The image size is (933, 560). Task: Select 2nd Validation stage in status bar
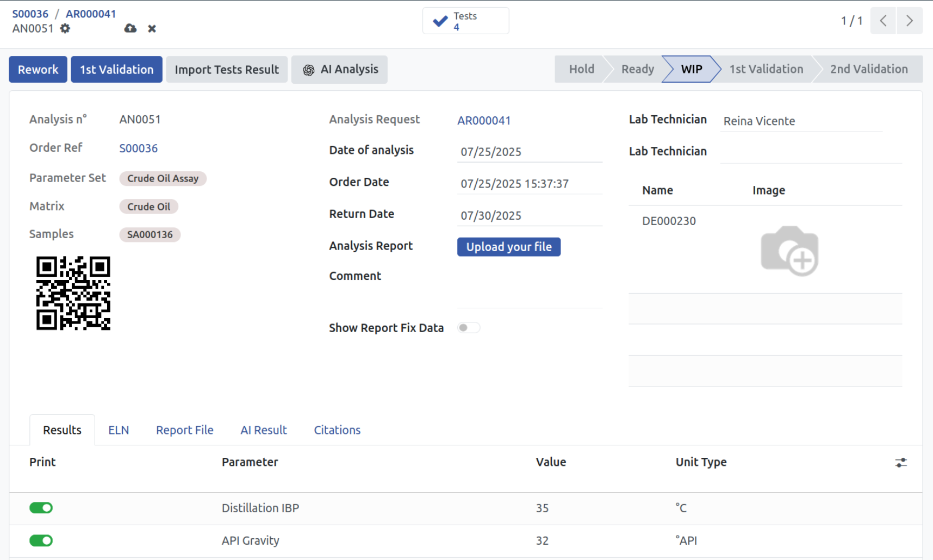pyautogui.click(x=869, y=69)
